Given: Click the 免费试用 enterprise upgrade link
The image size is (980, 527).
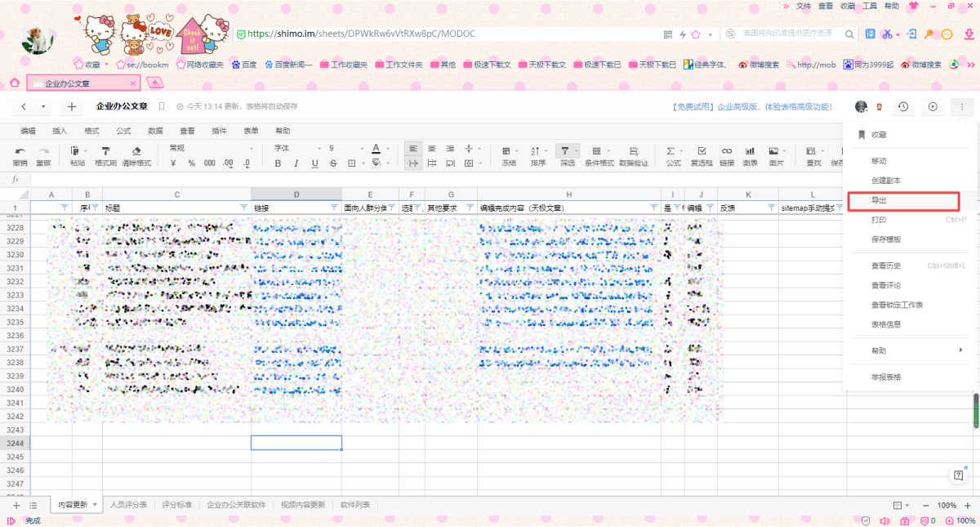Looking at the screenshot, I should (x=751, y=107).
